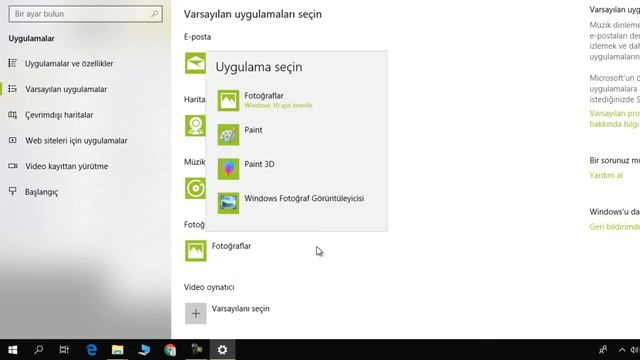Click the People icon in system tray
Screen dimensions: 640x360
click(x=603, y=350)
